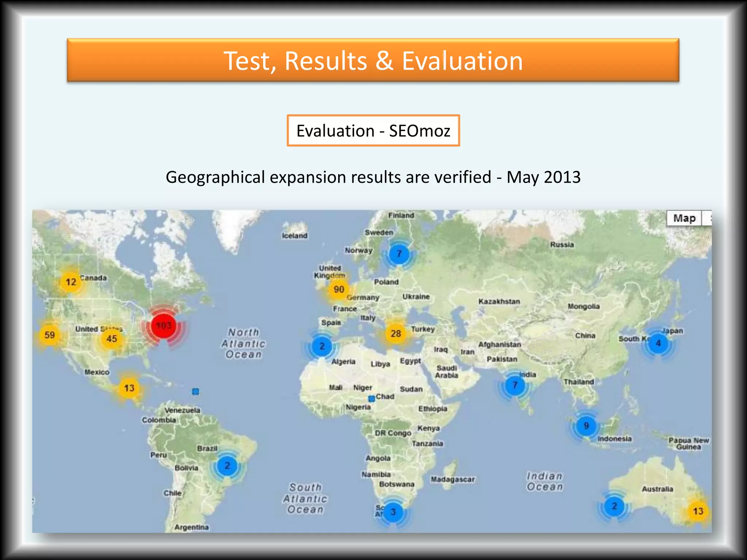Click the South Atlantic Ocean label

coord(305,498)
